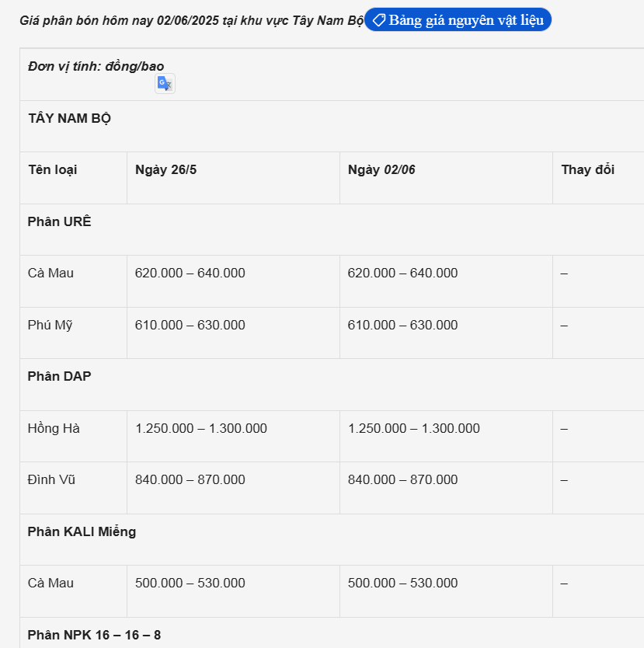Open the Bảng giá nguyên vật liệu button

point(458,20)
